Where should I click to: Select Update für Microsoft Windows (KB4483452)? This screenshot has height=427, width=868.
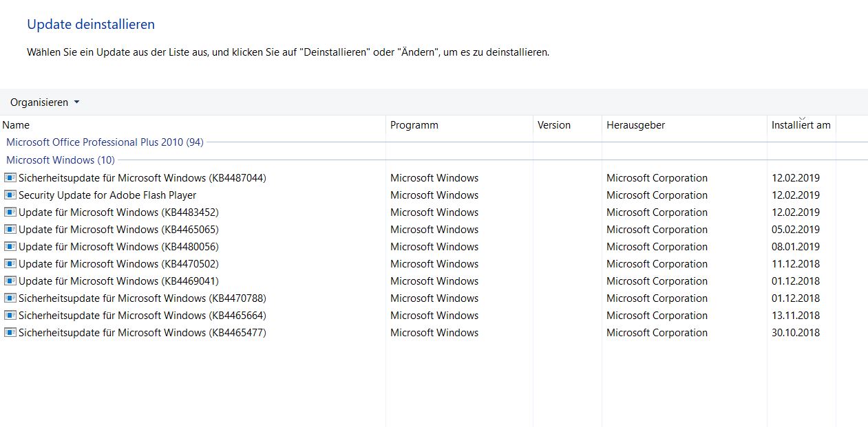click(118, 212)
